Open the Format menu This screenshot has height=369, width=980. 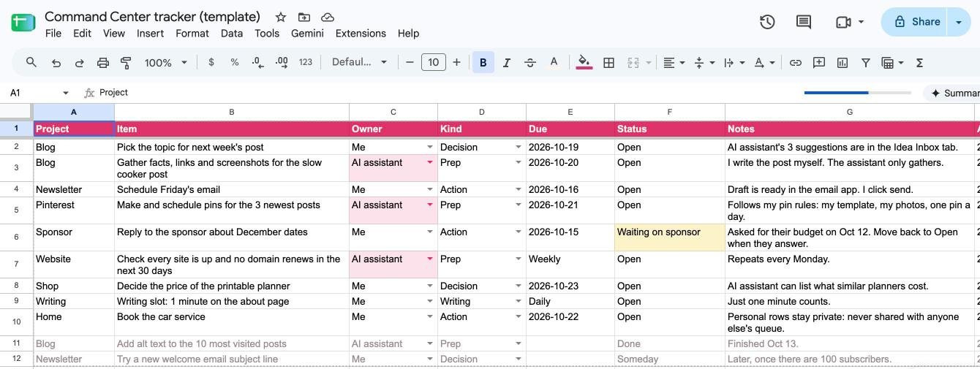(x=192, y=34)
